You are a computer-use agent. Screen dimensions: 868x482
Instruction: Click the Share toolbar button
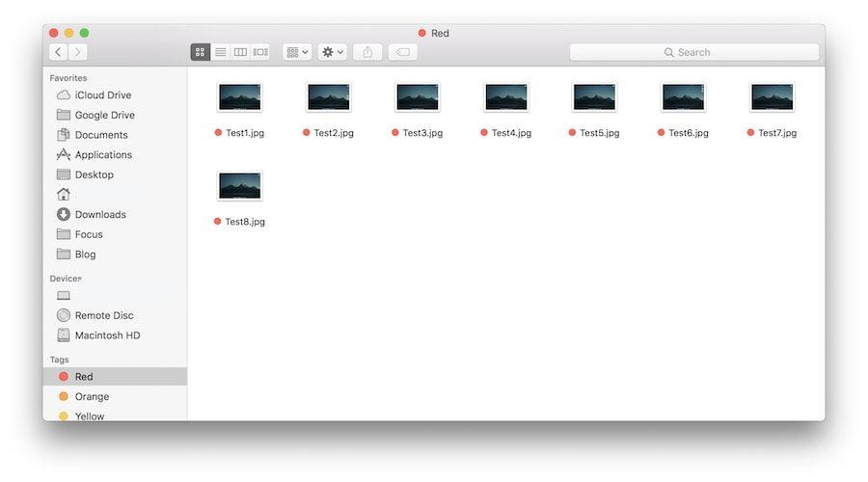coord(367,52)
